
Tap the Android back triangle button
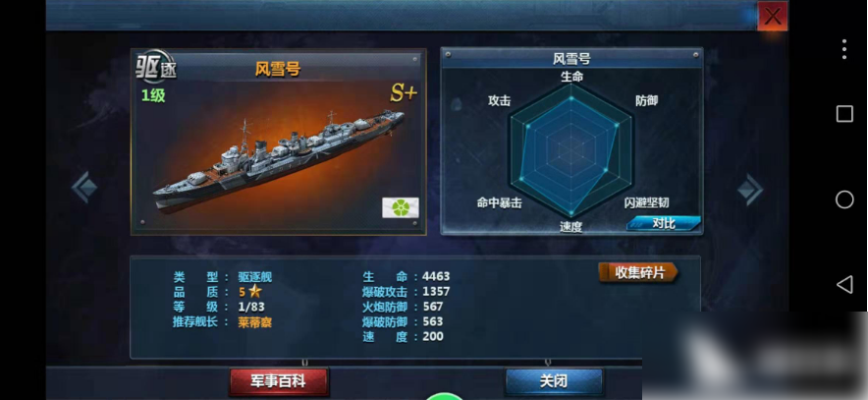coord(844,285)
